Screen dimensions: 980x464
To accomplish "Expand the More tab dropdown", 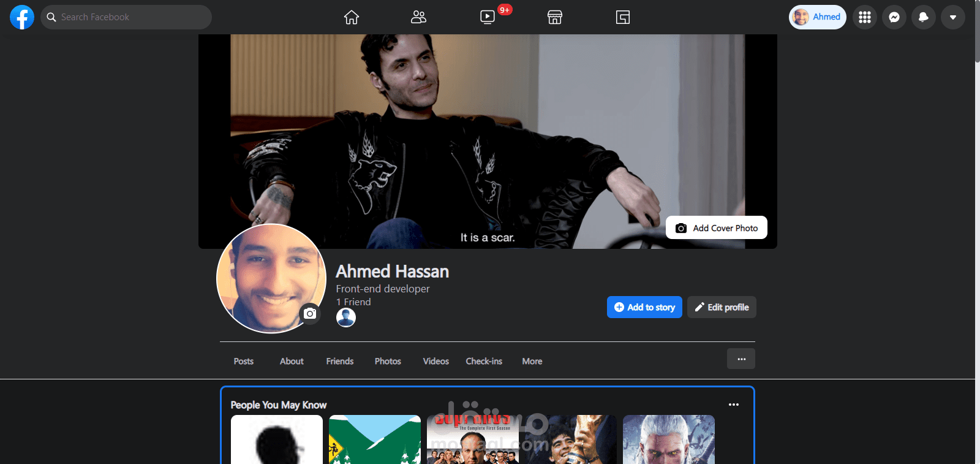I will pyautogui.click(x=532, y=361).
